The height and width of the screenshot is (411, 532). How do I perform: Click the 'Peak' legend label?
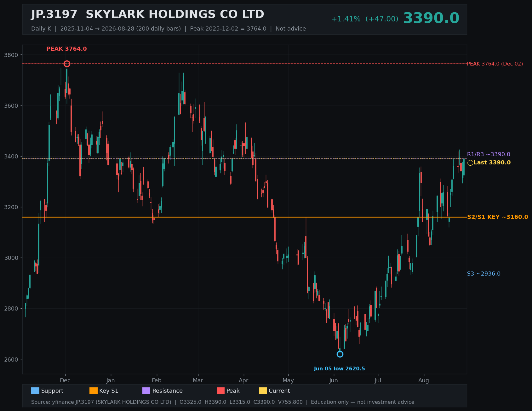233,391
